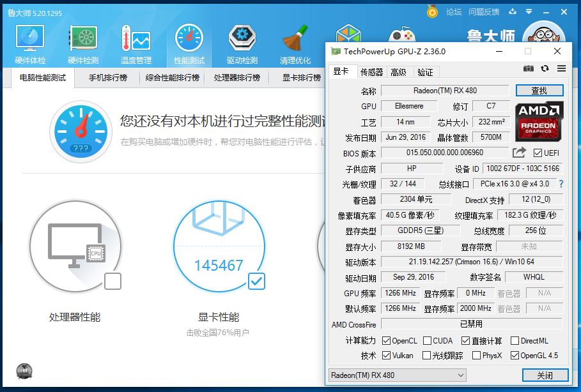
Task: Click the GPU-Z title bar app icon
Action: (336, 52)
